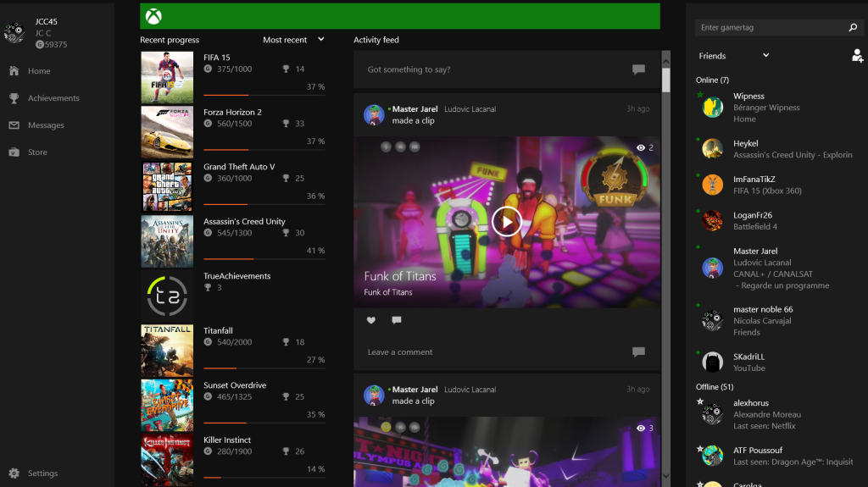Viewport: 868px width, 487px height.
Task: Expand the Most recent sort dropdown
Action: (293, 40)
